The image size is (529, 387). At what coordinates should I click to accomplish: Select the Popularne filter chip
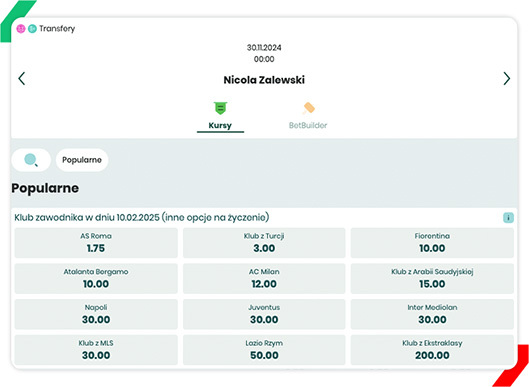82,160
